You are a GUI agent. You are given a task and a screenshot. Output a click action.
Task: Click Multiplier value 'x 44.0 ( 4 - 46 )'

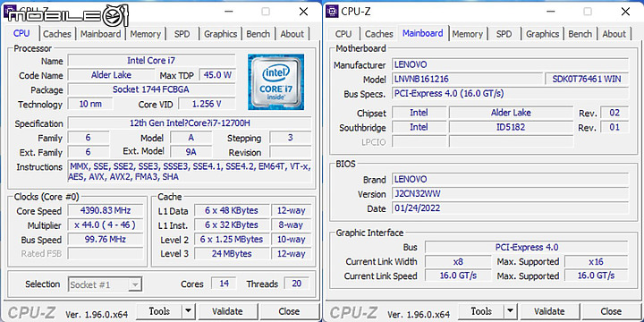coord(106,225)
